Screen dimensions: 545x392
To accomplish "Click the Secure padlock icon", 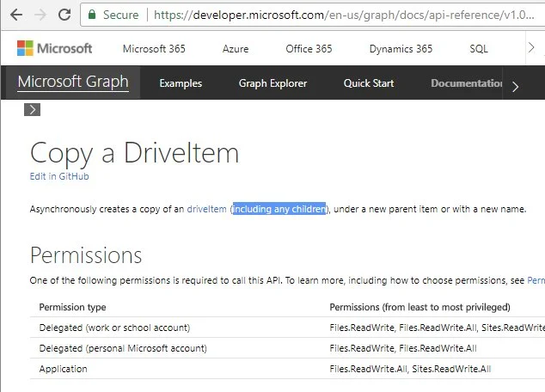I will 92,15.
